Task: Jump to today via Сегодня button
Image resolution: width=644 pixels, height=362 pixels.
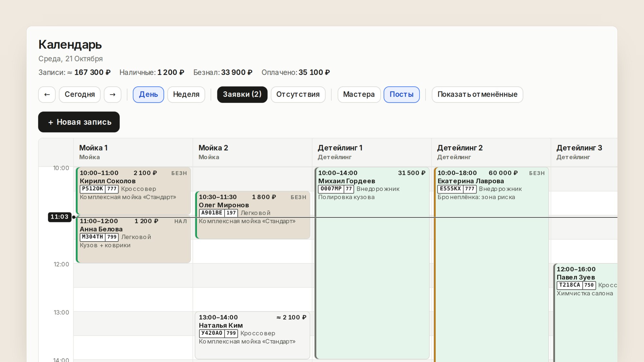Action: [80, 95]
